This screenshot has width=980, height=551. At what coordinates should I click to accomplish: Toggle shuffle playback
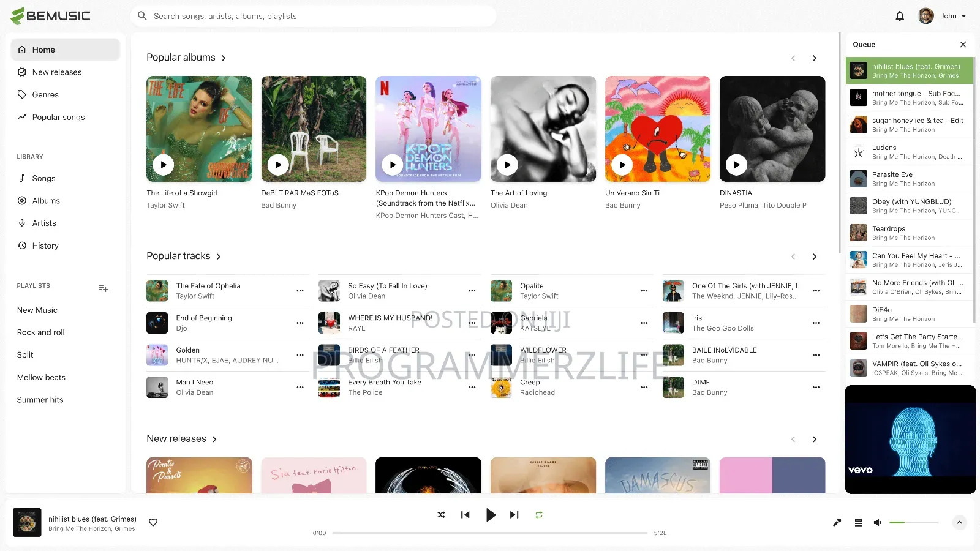point(442,515)
